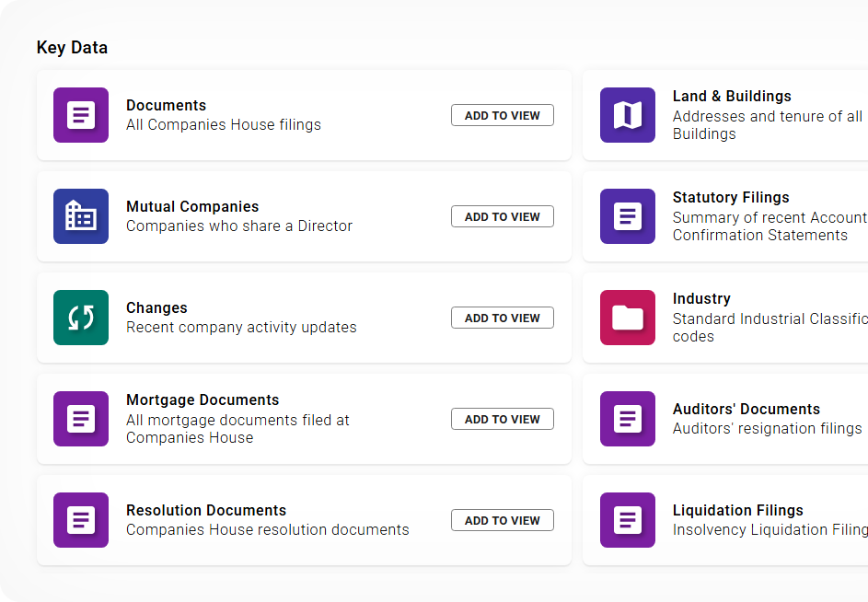868x602 pixels.
Task: Open the Industry card title
Action: pos(701,298)
